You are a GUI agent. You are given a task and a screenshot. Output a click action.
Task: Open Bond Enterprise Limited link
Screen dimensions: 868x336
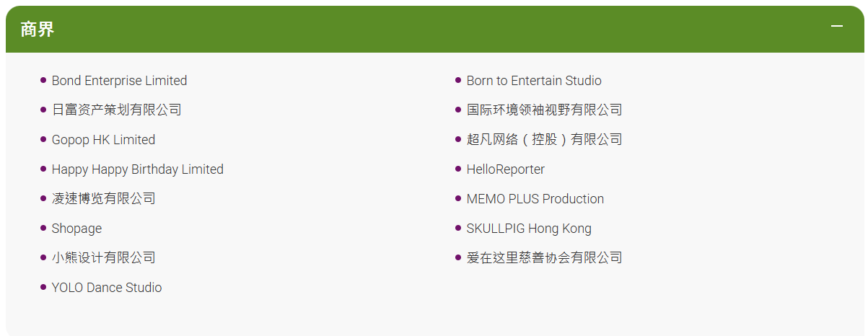click(119, 81)
